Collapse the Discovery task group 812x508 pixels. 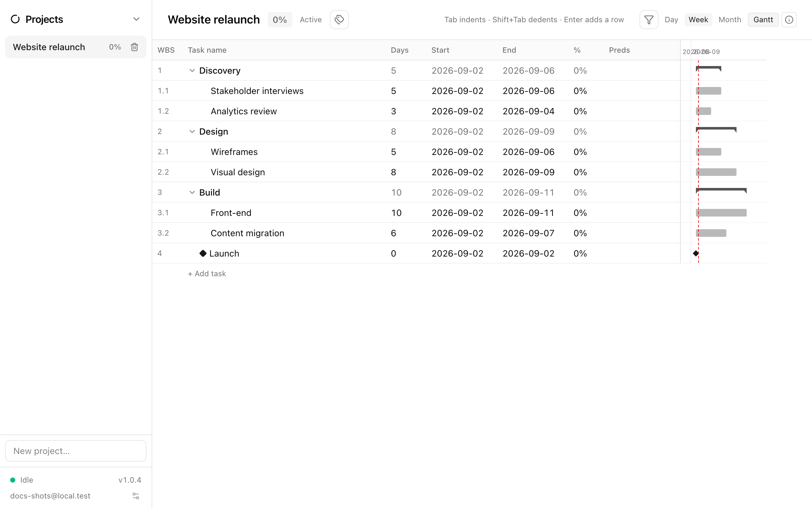[x=192, y=70]
